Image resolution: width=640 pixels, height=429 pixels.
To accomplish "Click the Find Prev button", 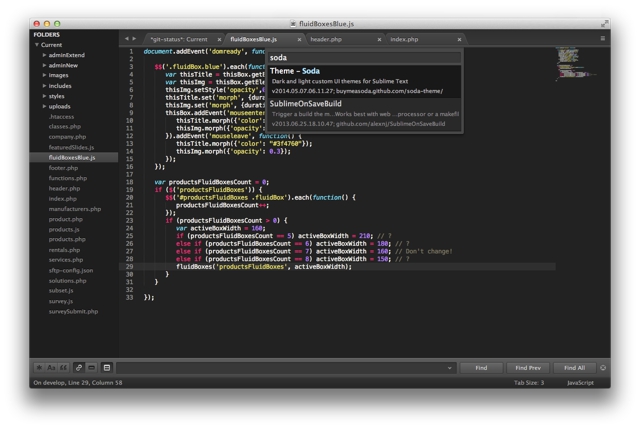I will (x=528, y=368).
